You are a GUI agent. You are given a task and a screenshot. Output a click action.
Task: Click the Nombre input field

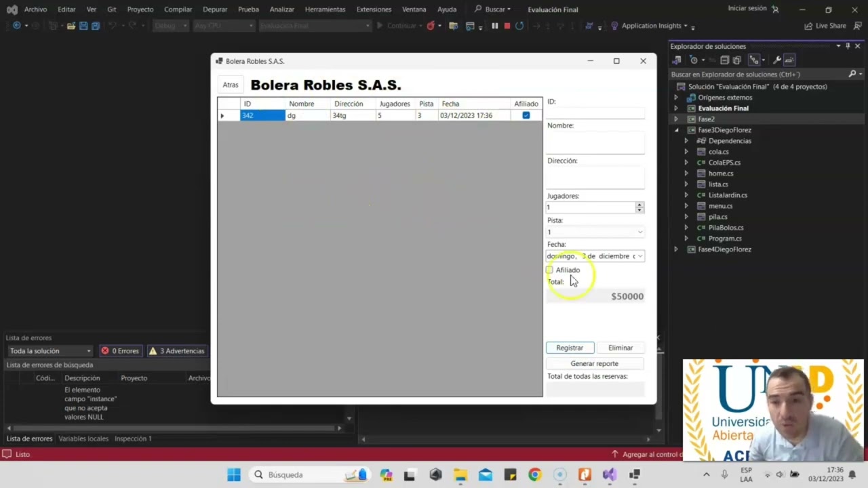[x=595, y=142]
